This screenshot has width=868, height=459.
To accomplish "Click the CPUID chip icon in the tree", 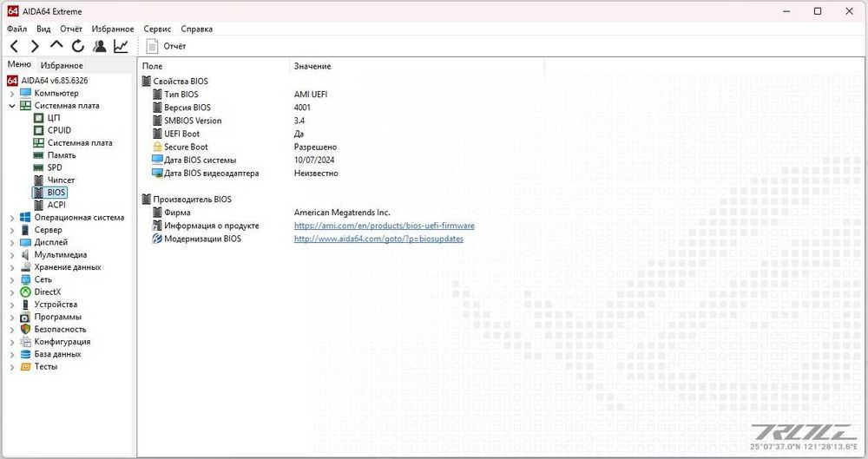I will click(x=38, y=130).
